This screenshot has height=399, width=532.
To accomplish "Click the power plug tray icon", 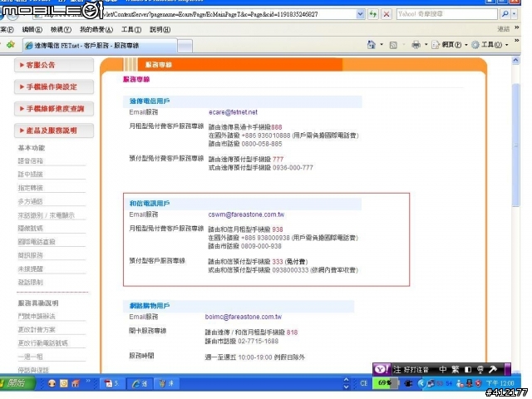I will coord(409,383).
